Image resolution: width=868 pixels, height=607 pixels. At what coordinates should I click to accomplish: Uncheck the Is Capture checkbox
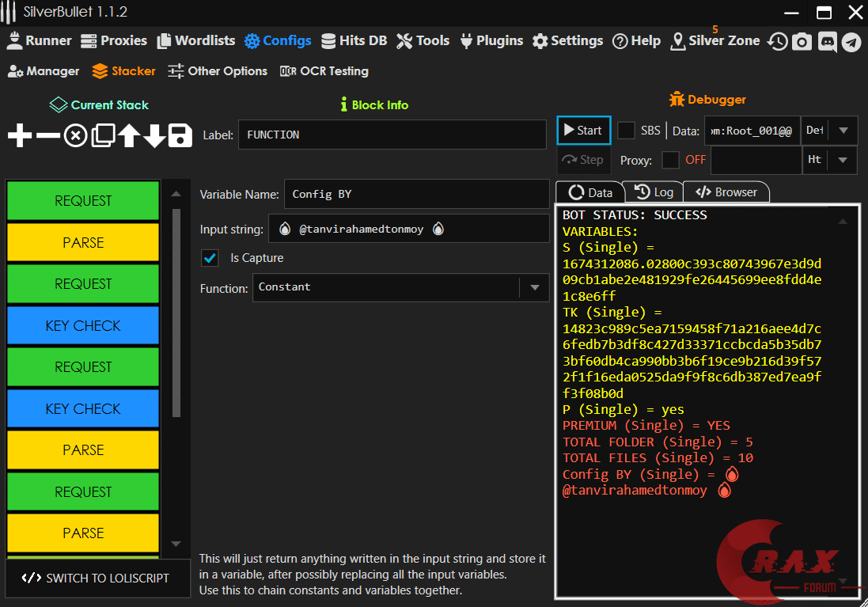210,258
